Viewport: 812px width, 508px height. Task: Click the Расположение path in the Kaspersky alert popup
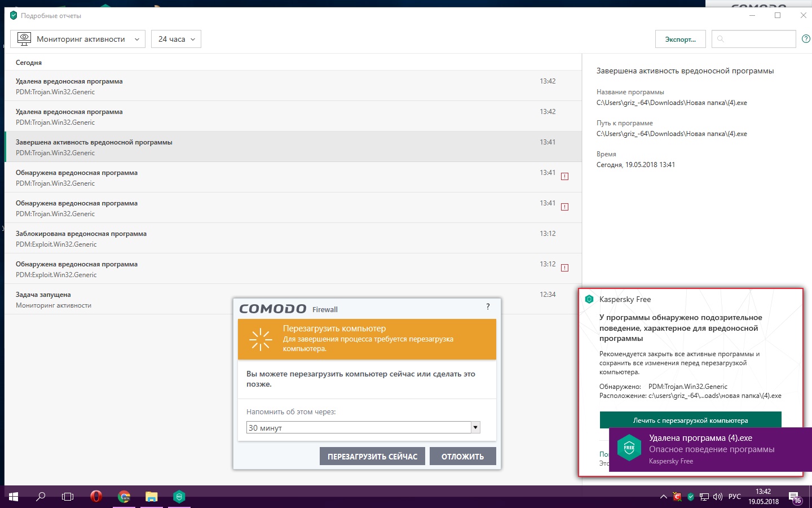(x=715, y=396)
